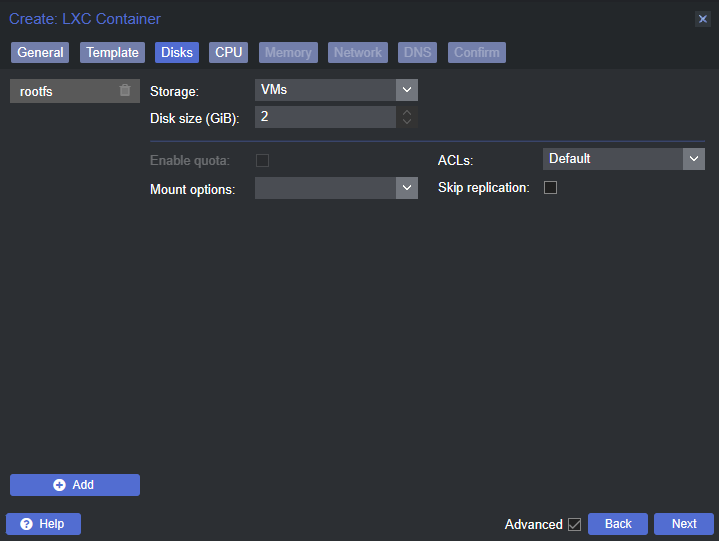This screenshot has height=541, width=719.
Task: Delete the rootfs disk via trash icon
Action: (x=125, y=90)
